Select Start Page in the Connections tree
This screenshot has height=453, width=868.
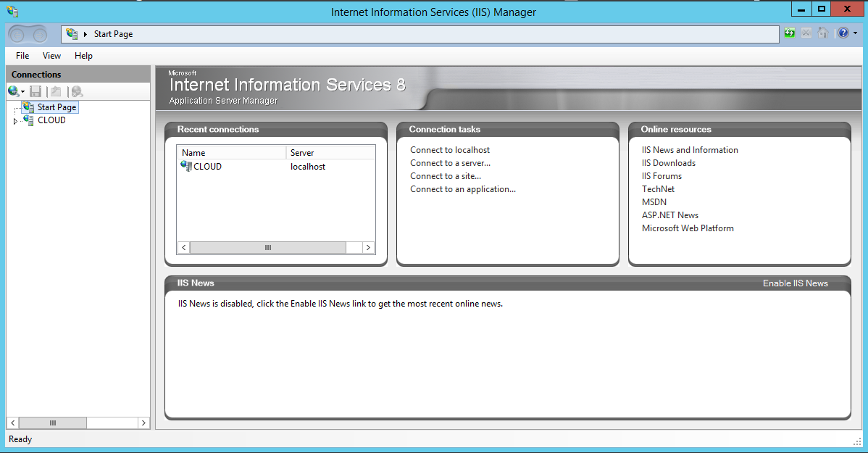[57, 107]
